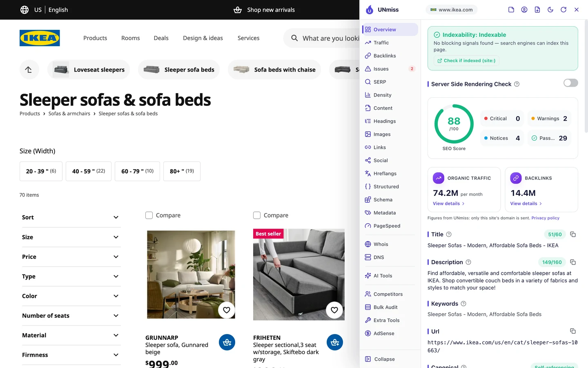Image resolution: width=588 pixels, height=368 pixels.
Task: Open the globe region selector icon
Action: click(24, 10)
